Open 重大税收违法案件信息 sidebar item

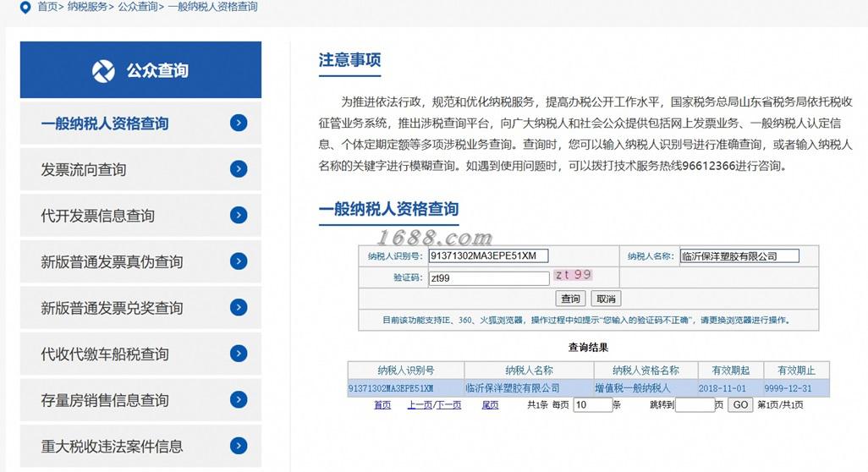click(140, 446)
